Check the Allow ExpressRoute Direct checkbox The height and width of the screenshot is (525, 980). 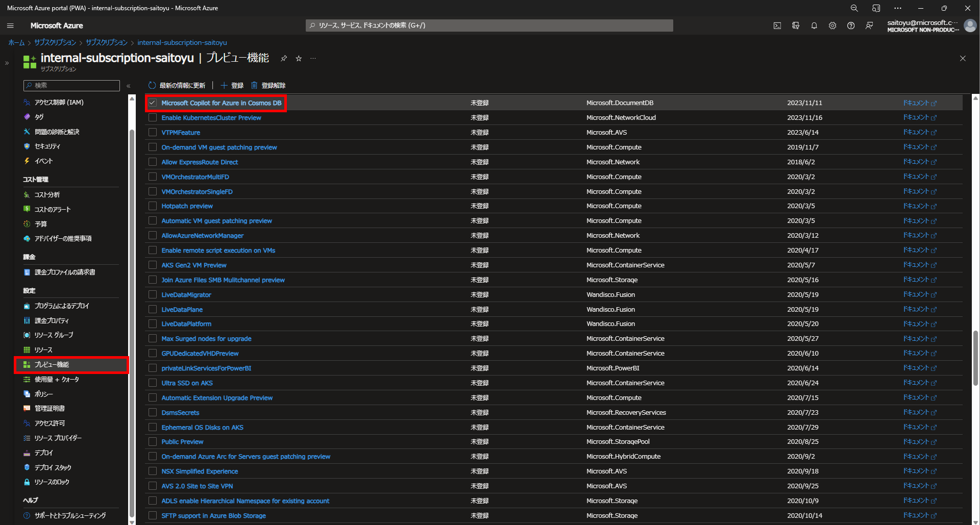tap(153, 162)
